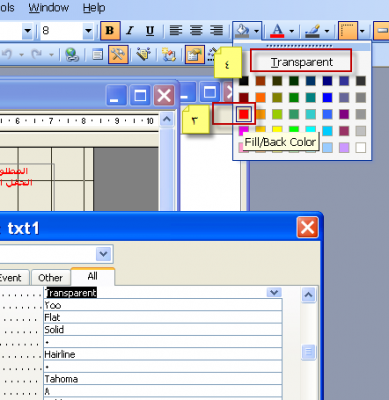389x400 pixels.
Task: Open the font size dropdown arrow
Action: click(x=88, y=31)
